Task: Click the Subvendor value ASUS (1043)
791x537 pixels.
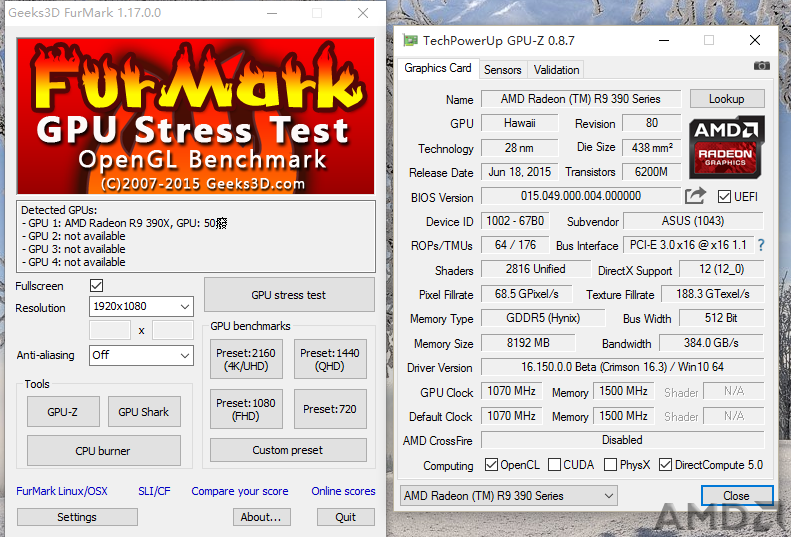Action: pos(693,221)
